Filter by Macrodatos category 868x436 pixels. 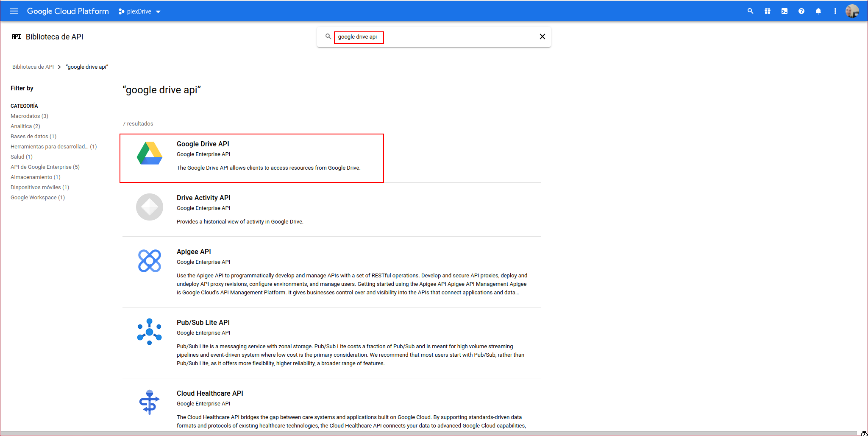click(x=29, y=116)
